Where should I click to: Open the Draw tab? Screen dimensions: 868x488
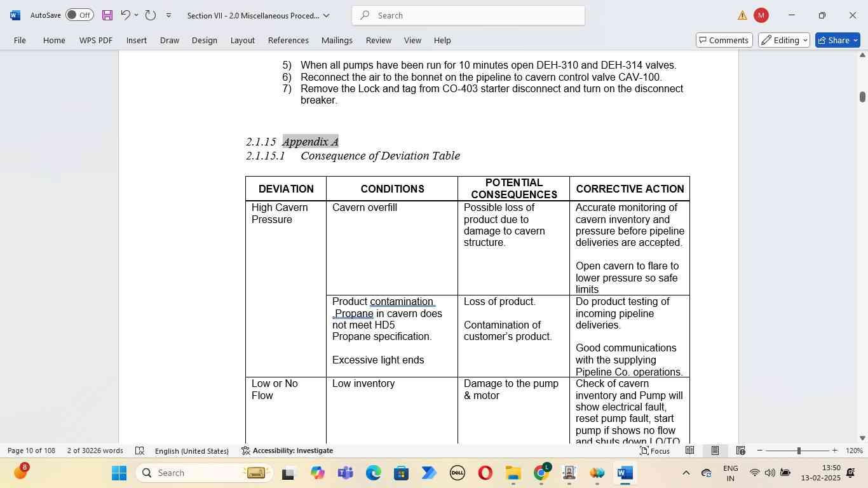tap(169, 40)
